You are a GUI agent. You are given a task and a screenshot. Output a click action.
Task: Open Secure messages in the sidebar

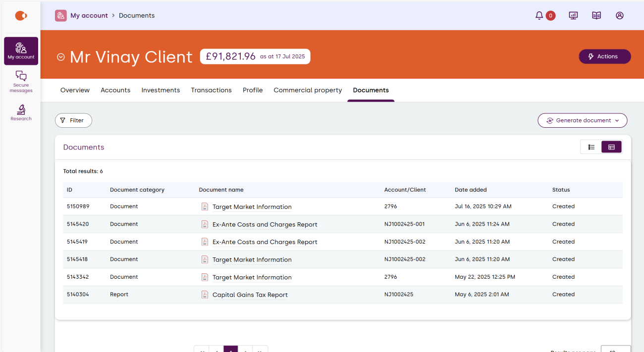21,82
